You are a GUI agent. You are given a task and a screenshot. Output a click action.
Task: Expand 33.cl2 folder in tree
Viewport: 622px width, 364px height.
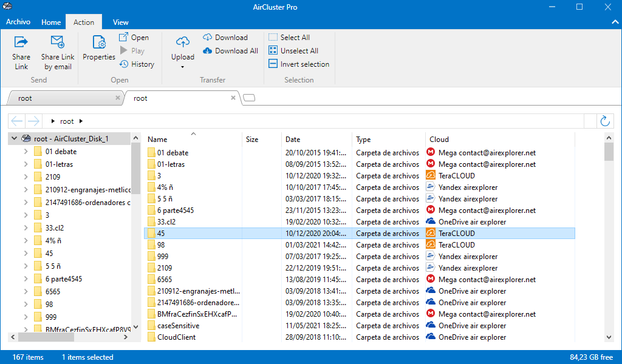[x=26, y=227]
